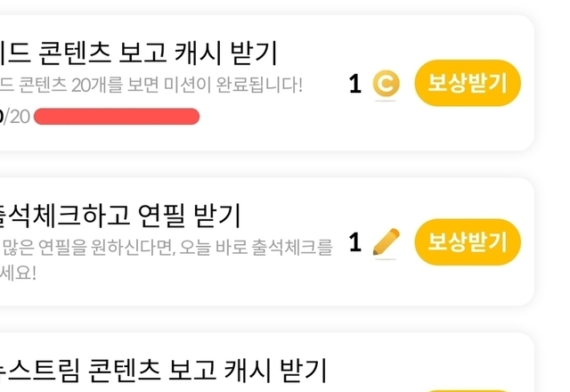Tap the partially visible yellow button at bottom

tap(467, 388)
